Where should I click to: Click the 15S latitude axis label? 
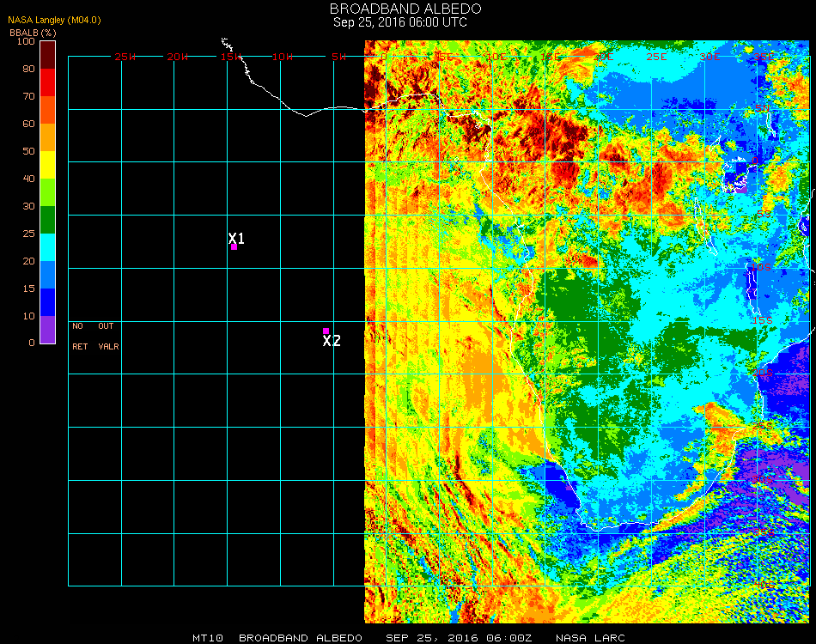[763, 320]
